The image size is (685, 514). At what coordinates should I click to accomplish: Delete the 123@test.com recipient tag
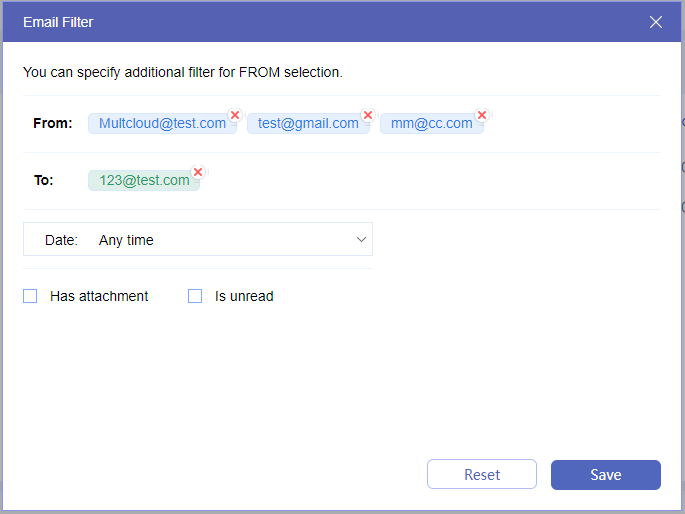[198, 172]
